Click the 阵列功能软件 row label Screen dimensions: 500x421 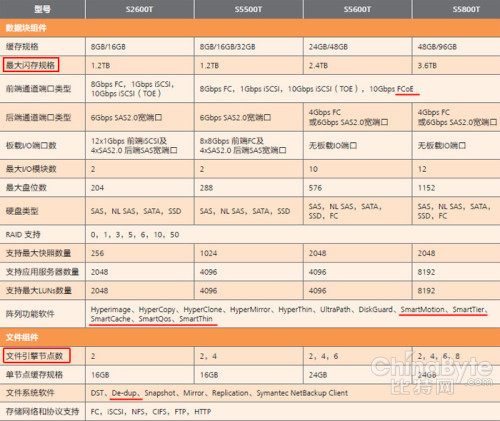[30, 314]
